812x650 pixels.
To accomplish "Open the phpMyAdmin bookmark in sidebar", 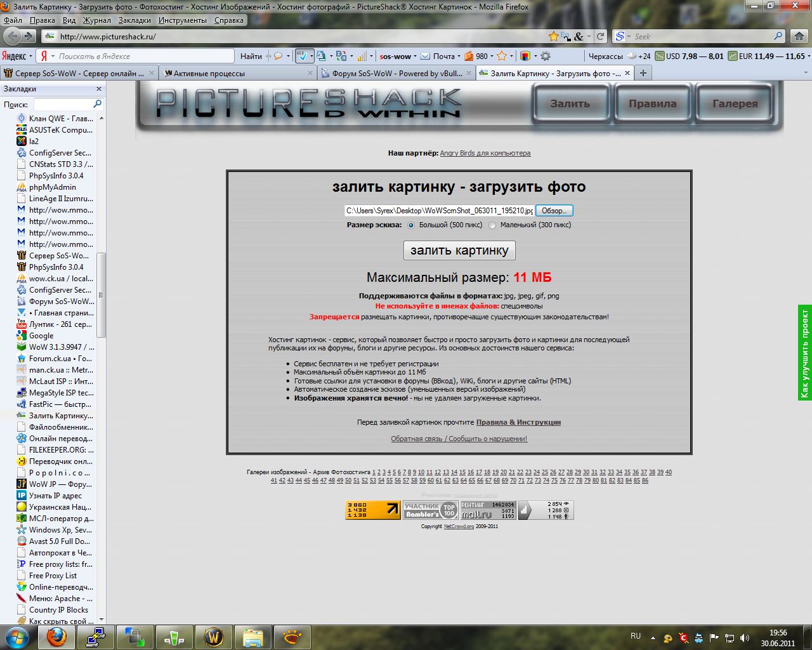I will pyautogui.click(x=53, y=187).
